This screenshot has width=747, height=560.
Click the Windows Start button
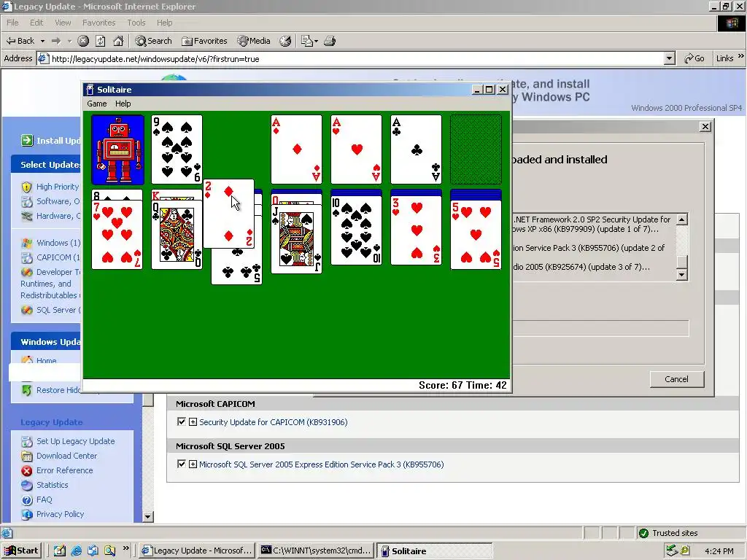point(21,551)
